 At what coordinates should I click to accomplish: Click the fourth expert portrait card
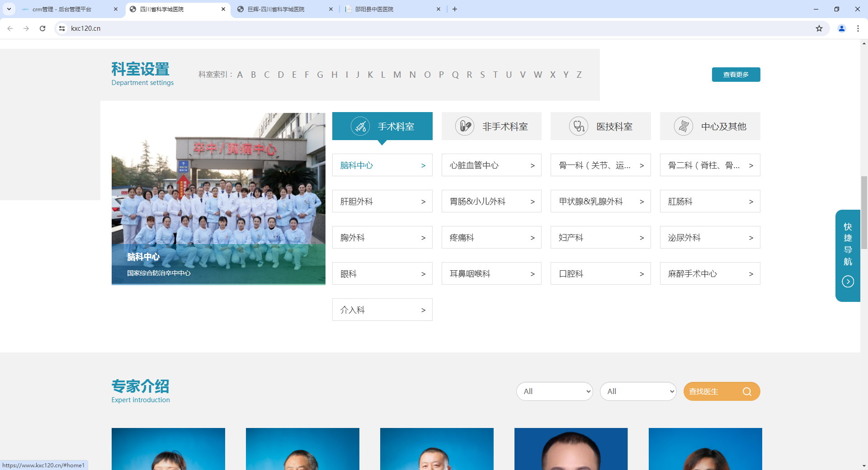pyautogui.click(x=571, y=449)
